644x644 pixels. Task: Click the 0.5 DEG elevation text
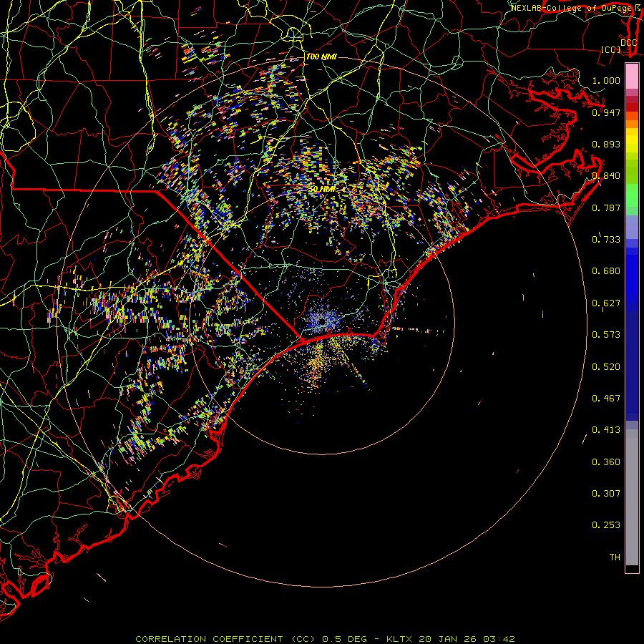pos(344,639)
